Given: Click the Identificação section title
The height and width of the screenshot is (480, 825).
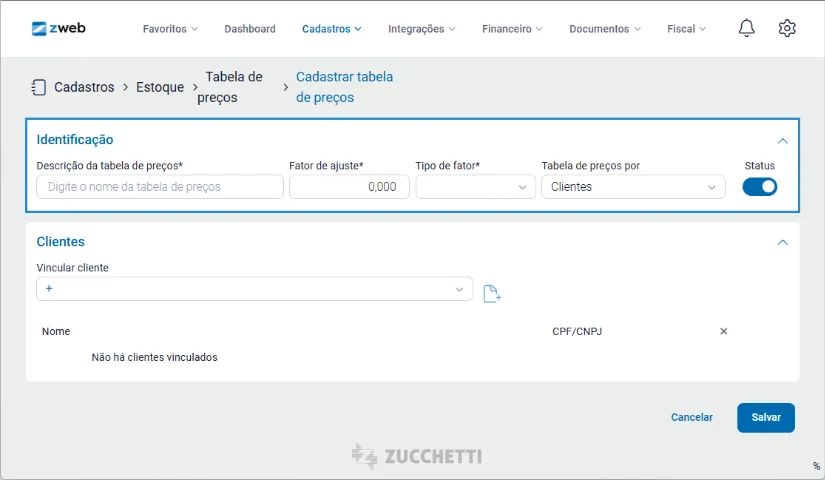Looking at the screenshot, I should tap(75, 139).
